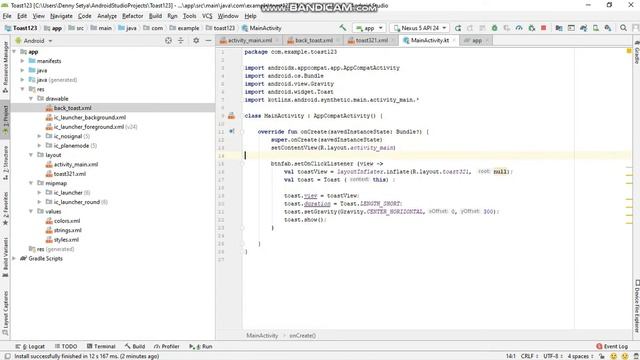Open the Profiler tool window
Screen dimensions: 640x360
167,346
